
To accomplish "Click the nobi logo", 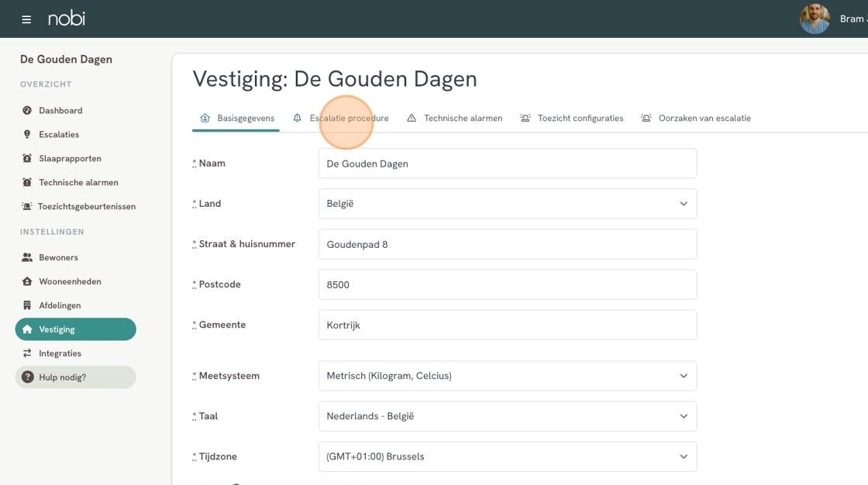I will pos(67,19).
